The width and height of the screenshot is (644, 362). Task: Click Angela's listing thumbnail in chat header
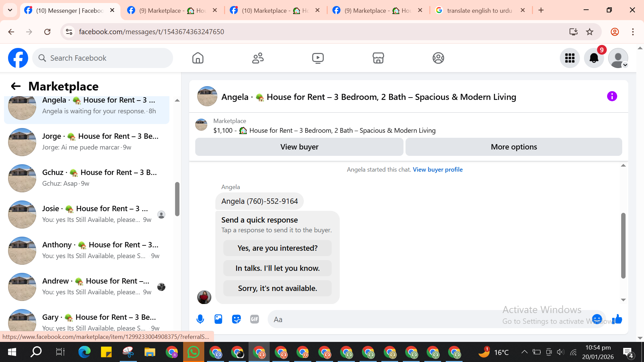tap(207, 96)
